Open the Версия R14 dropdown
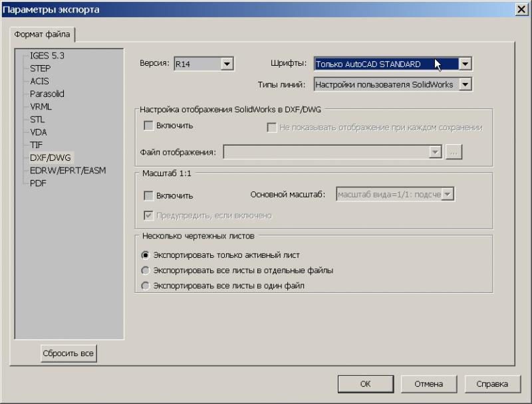 (x=227, y=64)
